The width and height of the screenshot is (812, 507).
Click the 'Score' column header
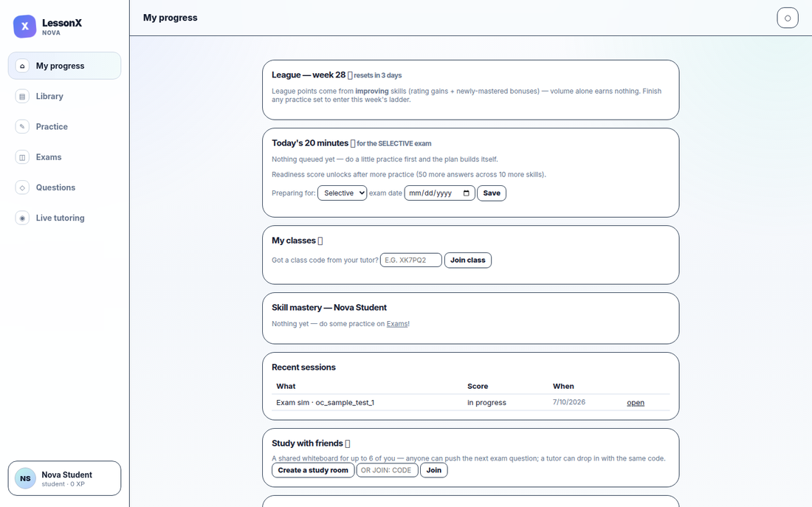point(478,386)
